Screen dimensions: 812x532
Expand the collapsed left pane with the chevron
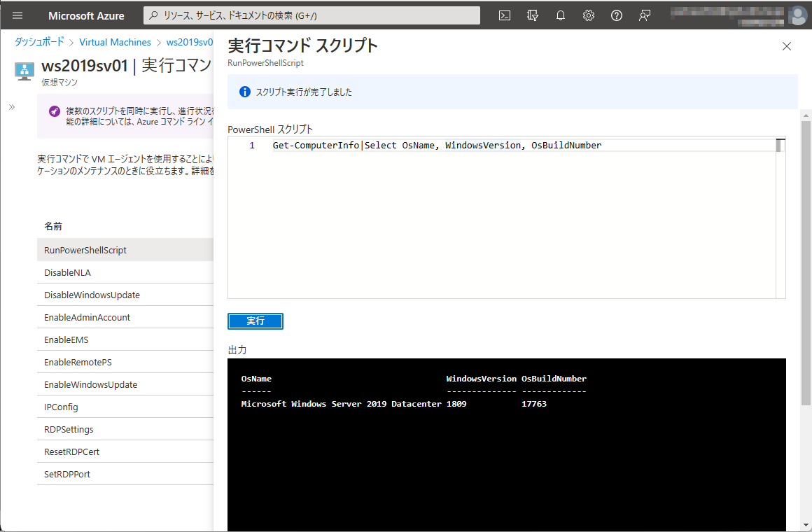coord(10,107)
